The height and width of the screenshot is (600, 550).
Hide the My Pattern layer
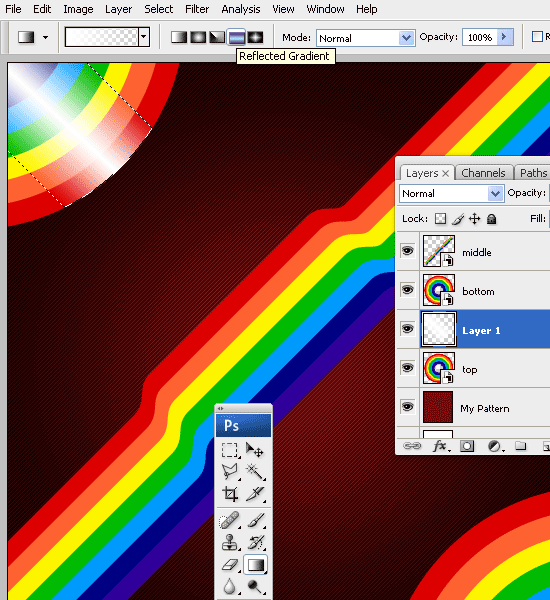pos(408,406)
